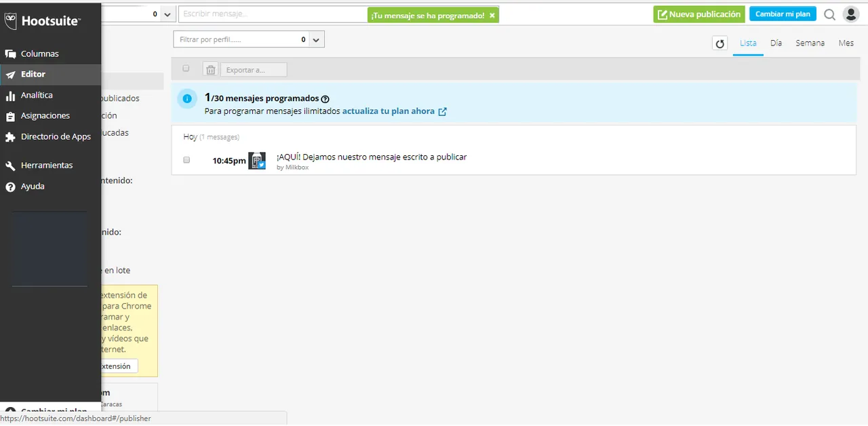Click Nueva publicación button

(x=699, y=14)
